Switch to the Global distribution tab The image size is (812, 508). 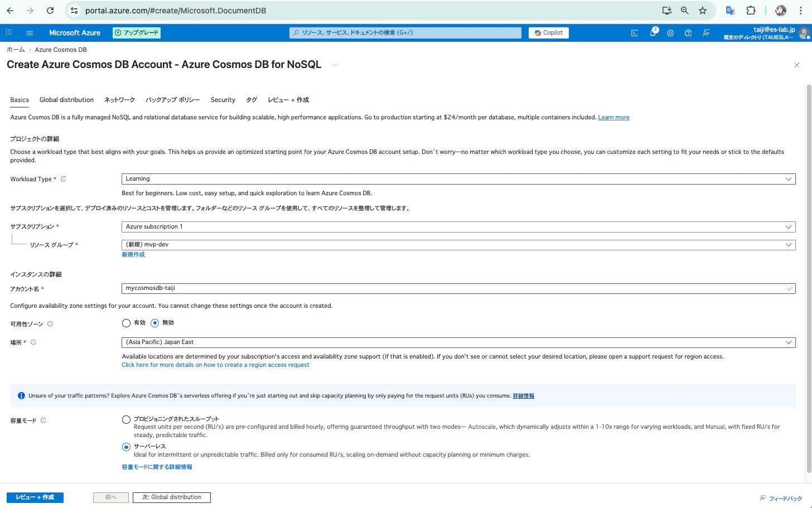(66, 100)
